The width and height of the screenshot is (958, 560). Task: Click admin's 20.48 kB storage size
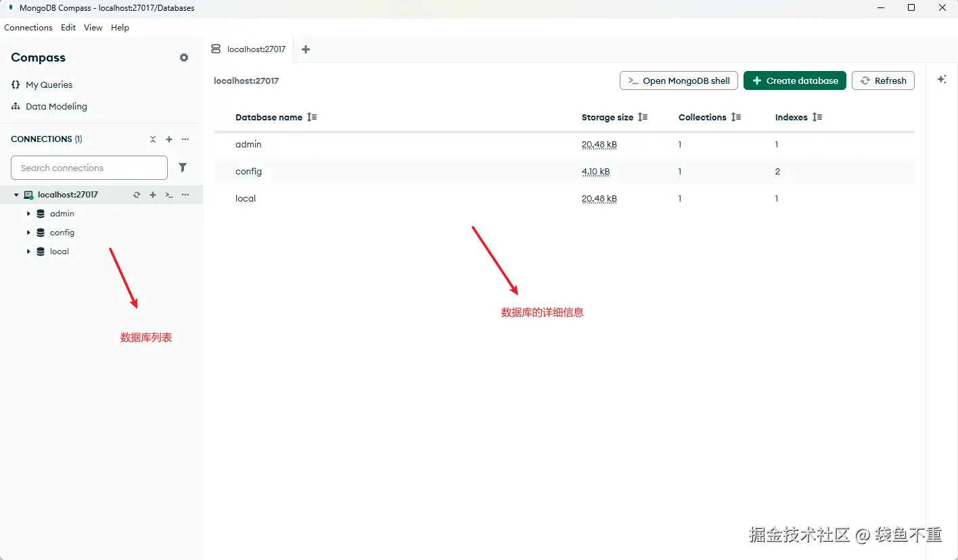599,145
